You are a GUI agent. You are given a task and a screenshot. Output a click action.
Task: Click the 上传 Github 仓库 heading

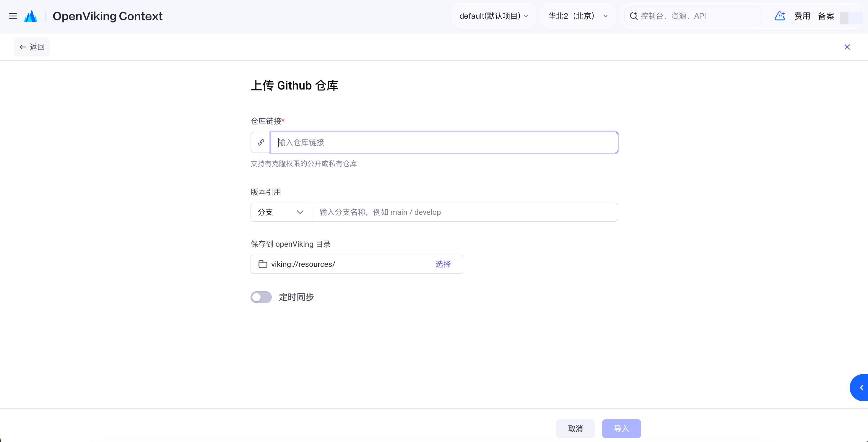[295, 85]
